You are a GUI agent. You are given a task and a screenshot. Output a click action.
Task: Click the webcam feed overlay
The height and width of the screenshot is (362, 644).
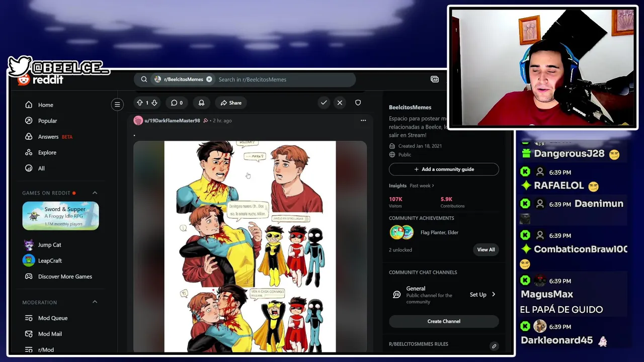point(542,67)
